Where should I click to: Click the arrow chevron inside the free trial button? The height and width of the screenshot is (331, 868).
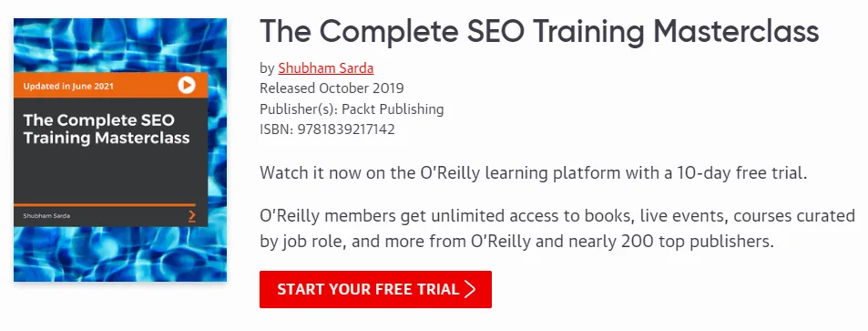tap(470, 289)
